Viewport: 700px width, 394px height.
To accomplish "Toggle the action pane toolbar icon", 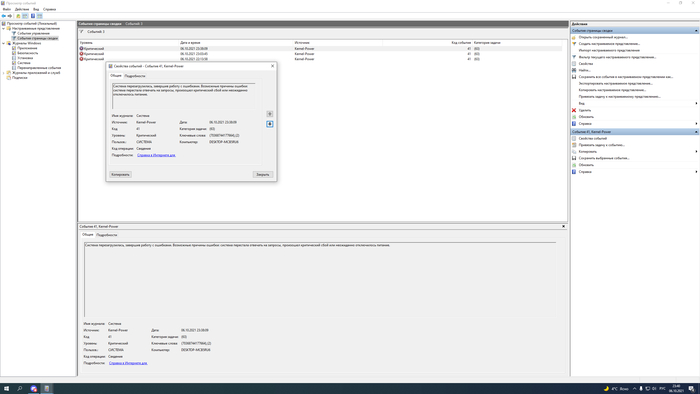I will 40,16.
